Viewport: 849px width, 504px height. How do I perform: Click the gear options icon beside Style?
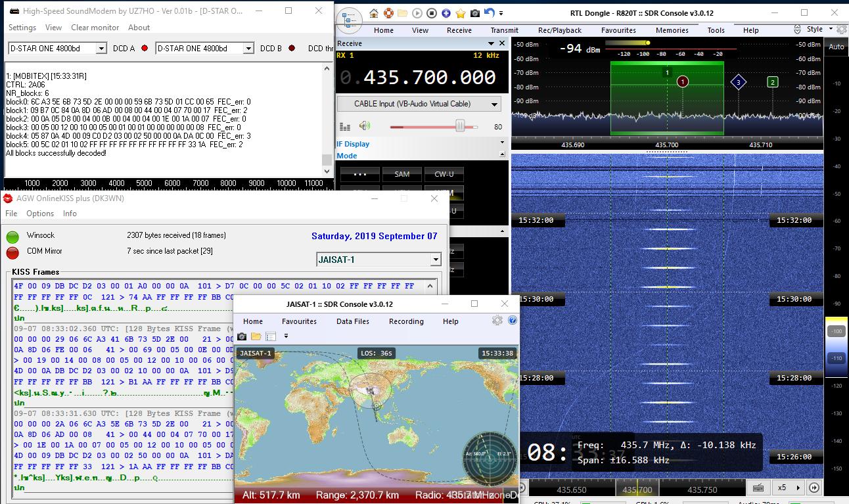pyautogui.click(x=842, y=29)
